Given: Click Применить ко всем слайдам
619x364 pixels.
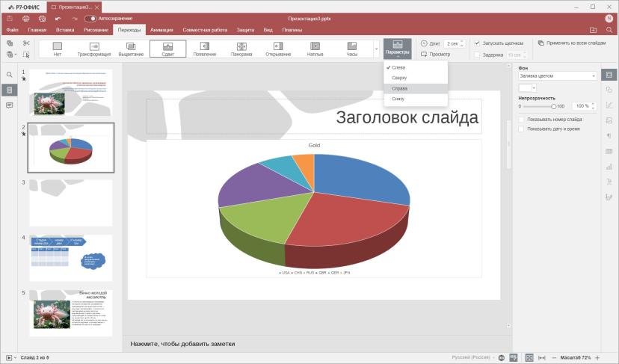Looking at the screenshot, I should (x=572, y=43).
